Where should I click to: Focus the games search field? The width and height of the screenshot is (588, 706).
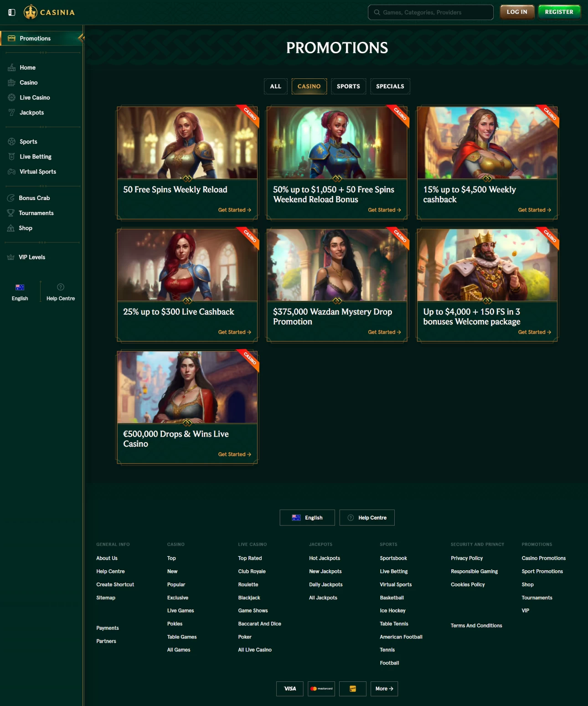click(431, 12)
